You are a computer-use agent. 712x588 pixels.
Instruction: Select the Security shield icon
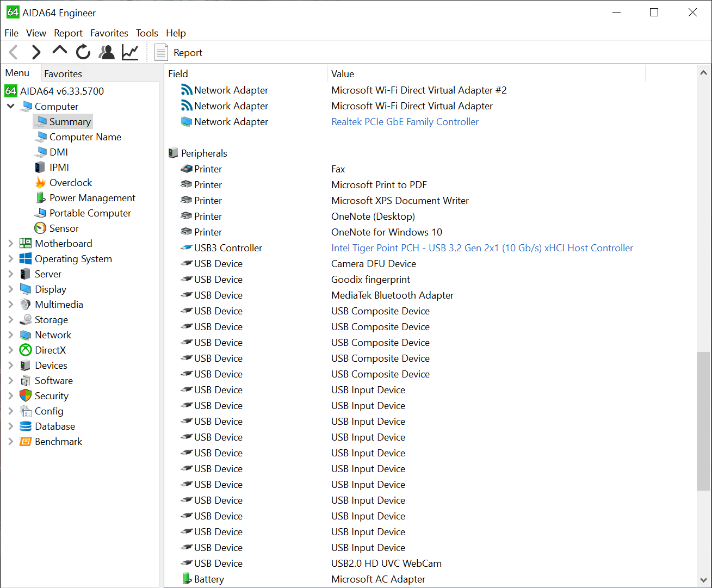[x=26, y=395]
